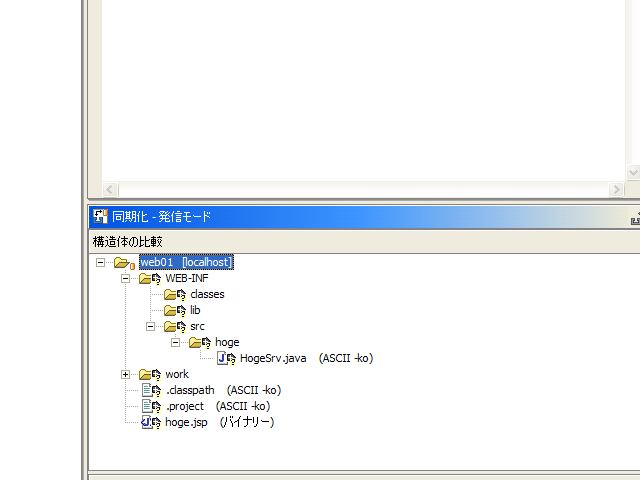Collapse the web01 [localhost] root node

pos(100,262)
